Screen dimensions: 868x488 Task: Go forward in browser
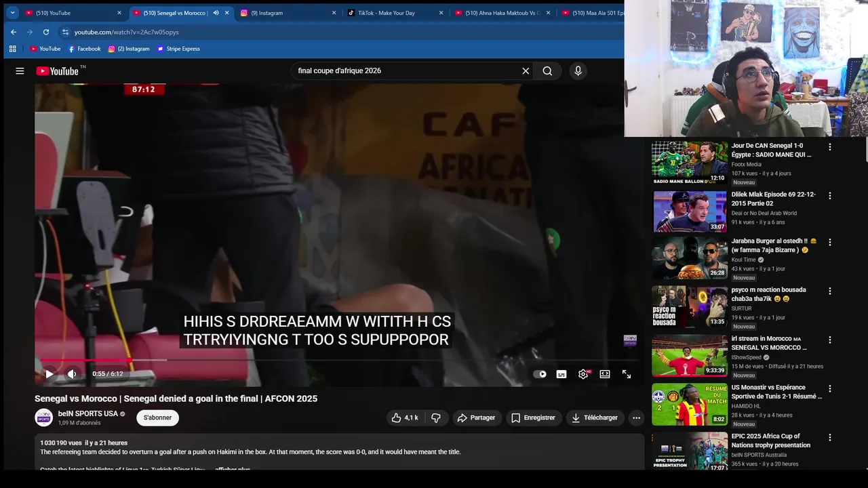pyautogui.click(x=30, y=32)
